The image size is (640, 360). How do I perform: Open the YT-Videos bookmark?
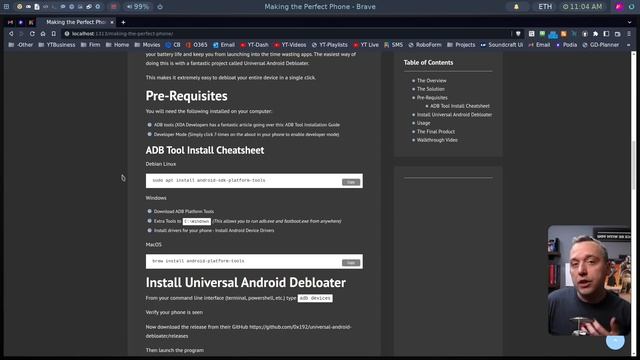click(290, 45)
